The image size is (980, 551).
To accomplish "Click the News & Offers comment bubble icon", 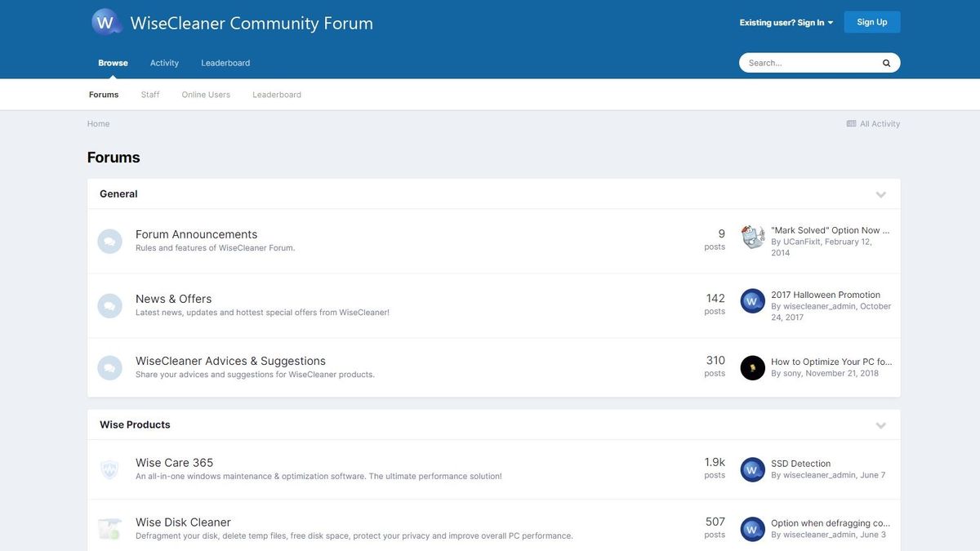I will click(x=109, y=304).
